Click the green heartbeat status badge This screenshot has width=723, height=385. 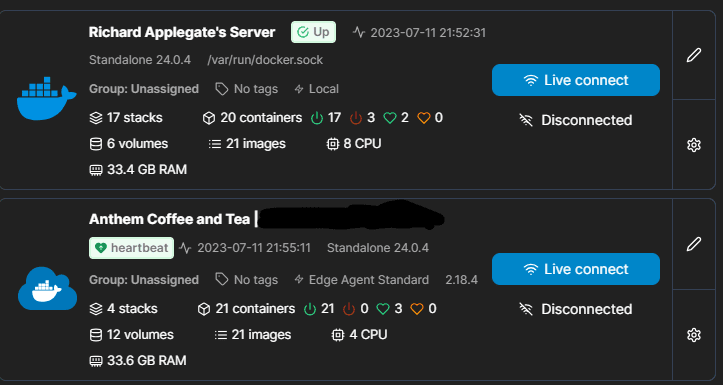click(x=131, y=248)
